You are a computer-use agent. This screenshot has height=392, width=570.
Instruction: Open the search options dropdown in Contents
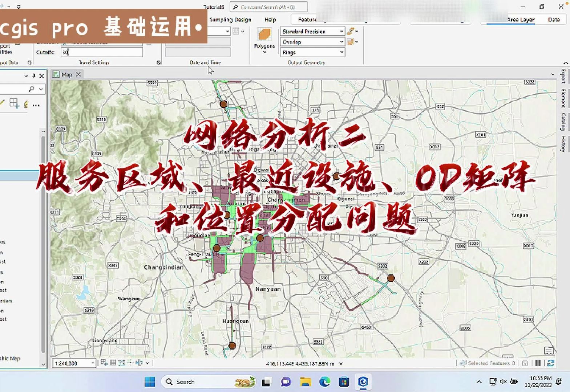click(41, 89)
